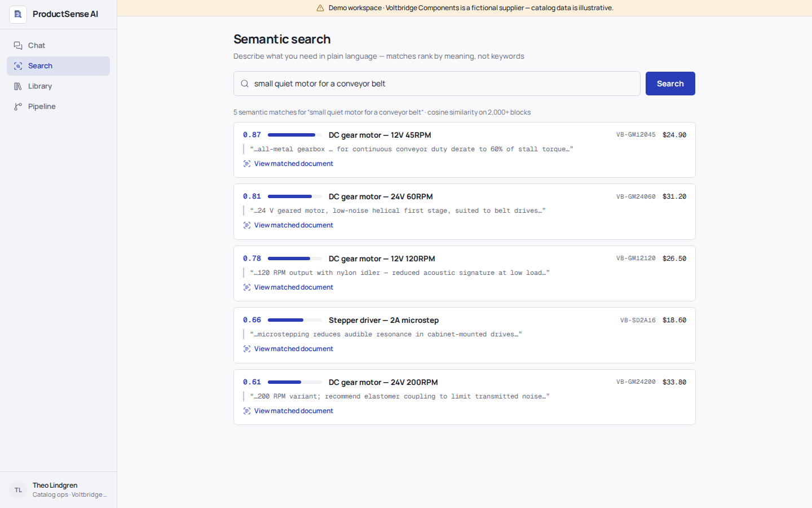Click the demo workspace banner text
The image size is (812, 508).
pos(471,8)
